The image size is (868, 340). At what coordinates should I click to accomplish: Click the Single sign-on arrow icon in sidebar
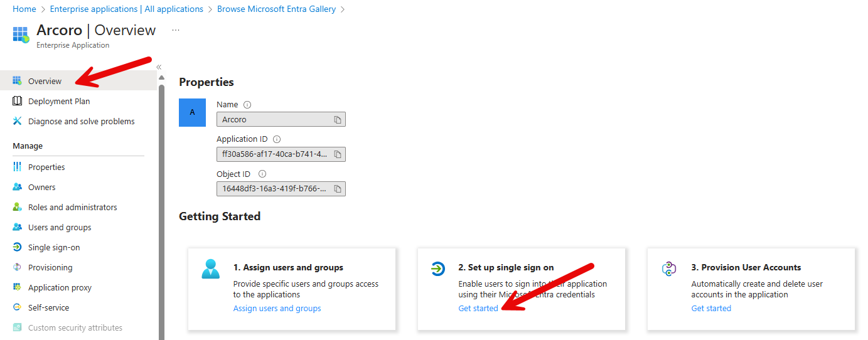point(17,247)
